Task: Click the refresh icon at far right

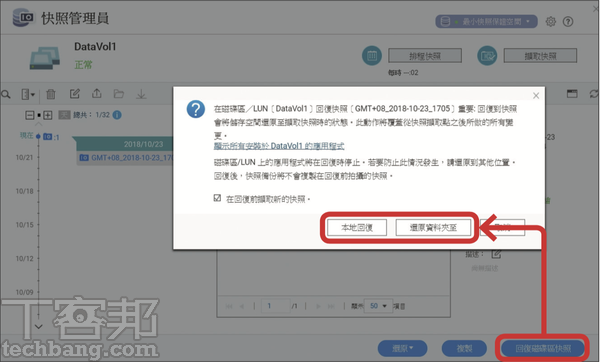Action: pyautogui.click(x=594, y=94)
